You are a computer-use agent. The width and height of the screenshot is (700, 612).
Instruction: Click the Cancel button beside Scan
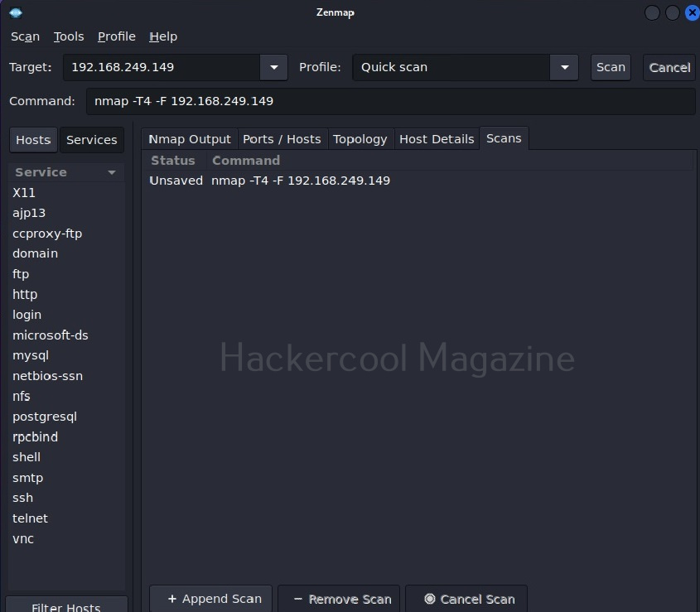click(x=669, y=67)
